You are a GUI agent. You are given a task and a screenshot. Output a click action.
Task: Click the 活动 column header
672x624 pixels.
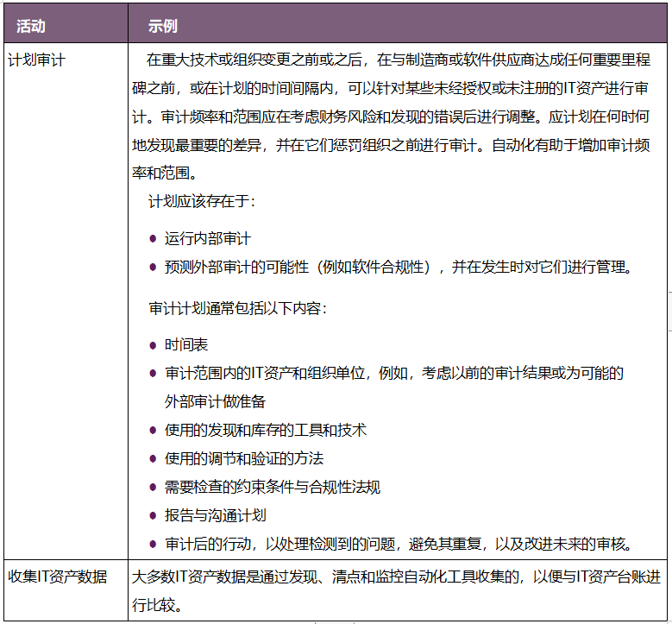[x=30, y=25]
